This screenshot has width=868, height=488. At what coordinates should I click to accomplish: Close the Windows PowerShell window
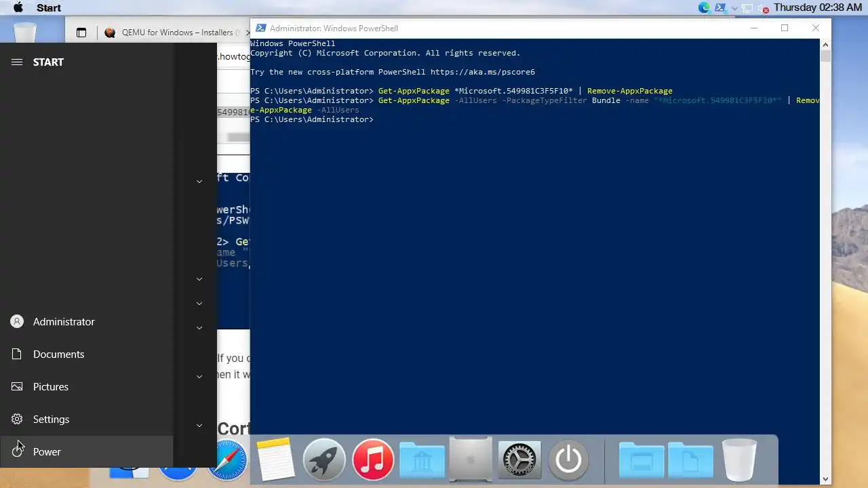816,28
